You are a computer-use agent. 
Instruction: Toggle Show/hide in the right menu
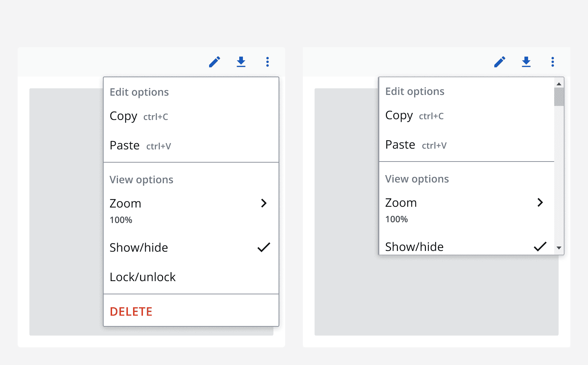click(x=414, y=247)
